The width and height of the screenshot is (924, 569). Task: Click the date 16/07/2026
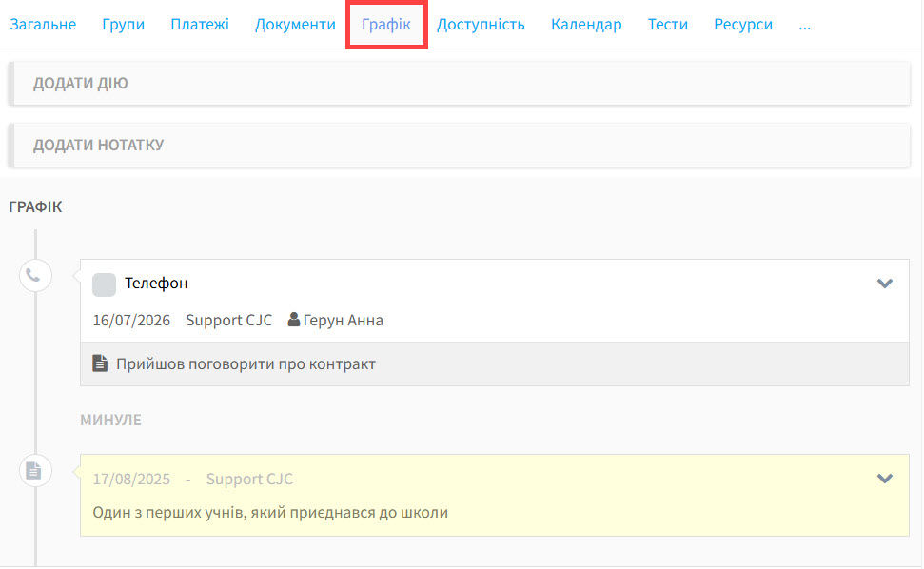[x=131, y=321]
